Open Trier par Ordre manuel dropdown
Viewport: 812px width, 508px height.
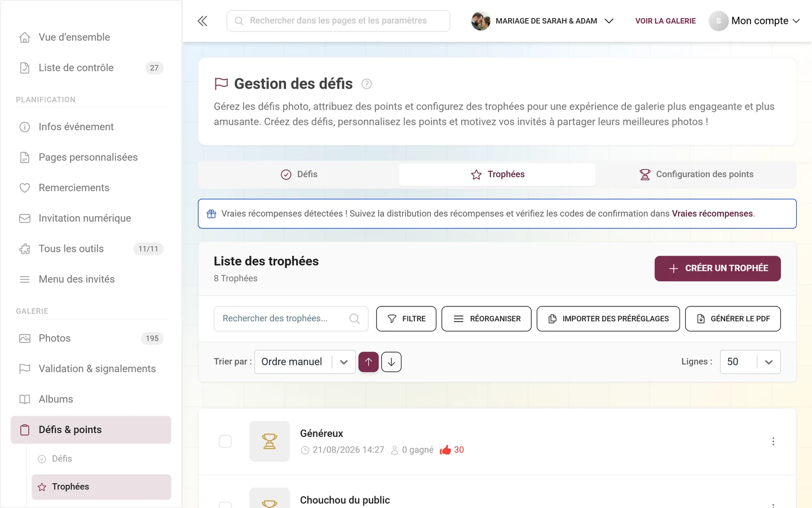click(305, 362)
